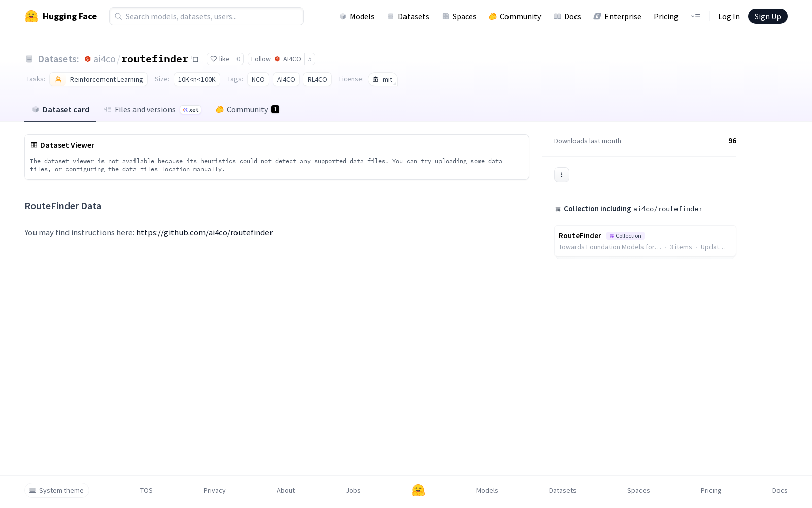Select the AI4CO tag
This screenshot has height=508, width=812.
pyautogui.click(x=286, y=79)
